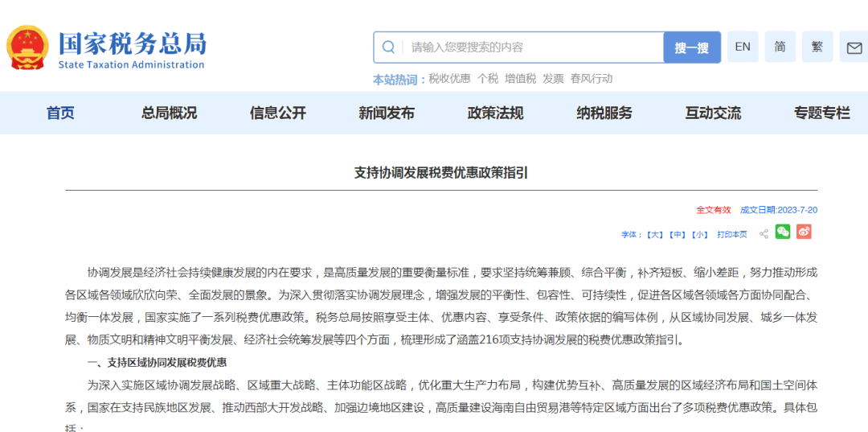Set font size to 小
This screenshot has height=432, width=868.
pos(700,234)
